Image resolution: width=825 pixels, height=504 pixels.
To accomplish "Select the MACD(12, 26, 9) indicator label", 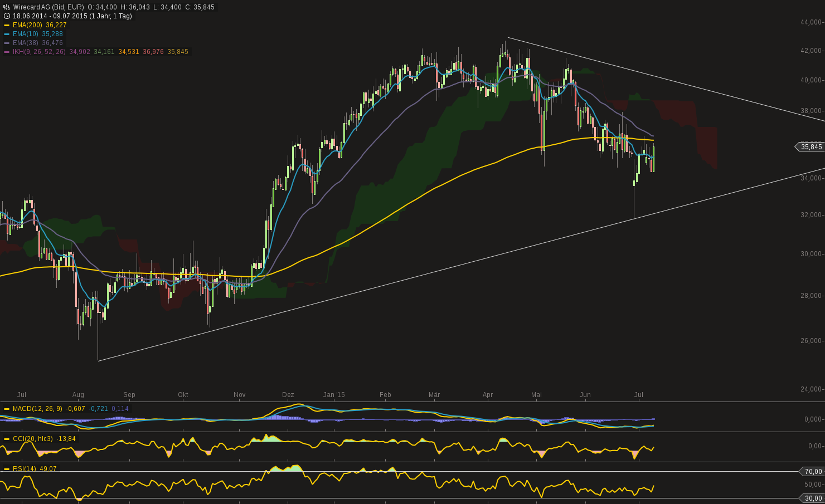I will click(37, 409).
